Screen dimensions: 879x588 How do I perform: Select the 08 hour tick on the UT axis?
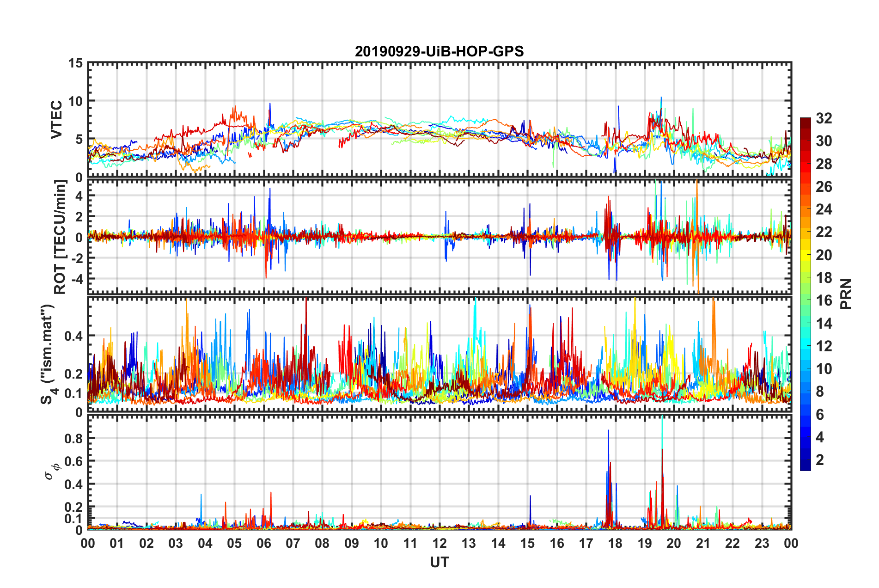click(322, 543)
